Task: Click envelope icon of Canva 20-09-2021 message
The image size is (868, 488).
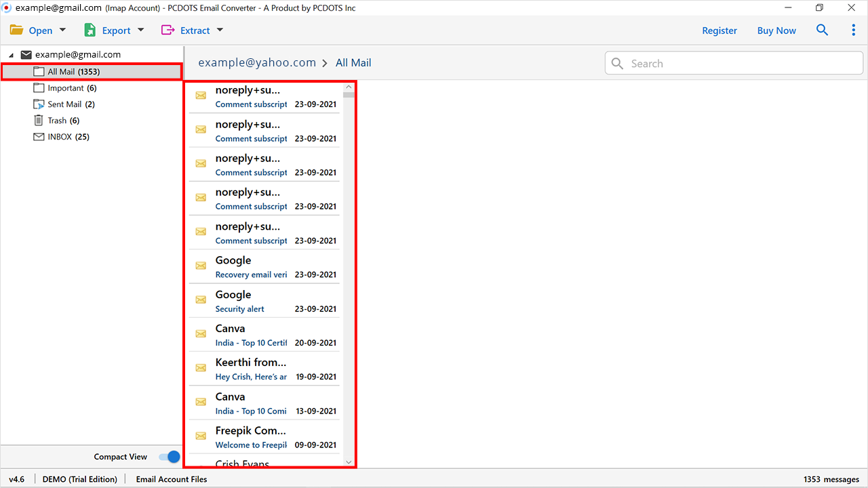Action: (201, 333)
